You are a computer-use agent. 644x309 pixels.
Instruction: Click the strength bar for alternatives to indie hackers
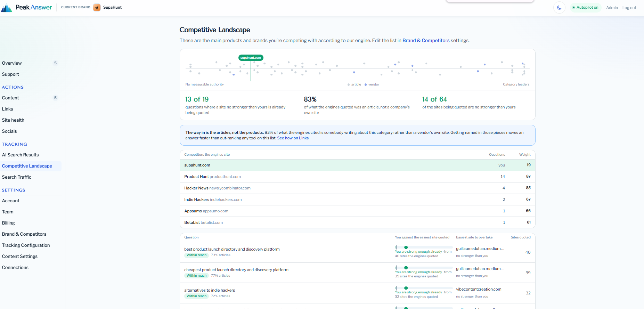pos(424,288)
